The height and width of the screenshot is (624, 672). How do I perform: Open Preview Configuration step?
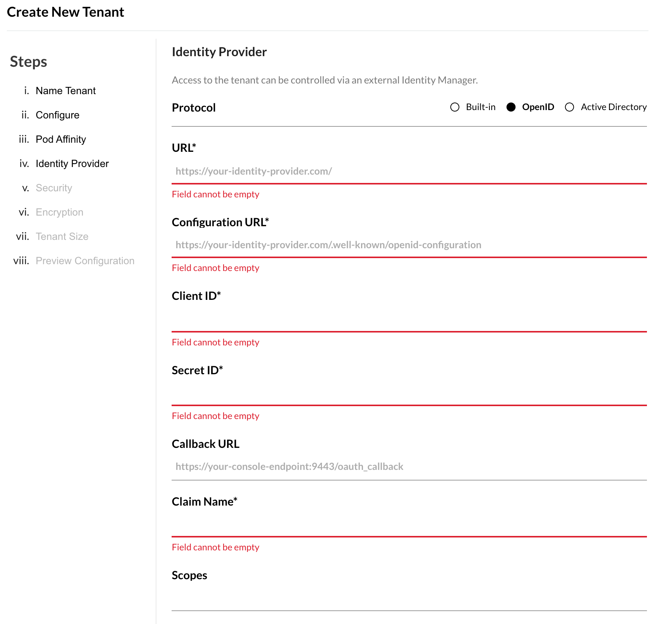tap(85, 261)
